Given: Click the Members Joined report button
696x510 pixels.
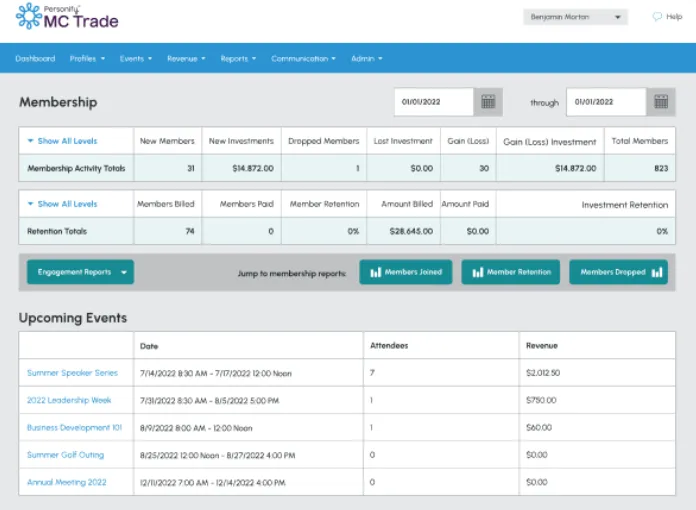Looking at the screenshot, I should click(406, 272).
